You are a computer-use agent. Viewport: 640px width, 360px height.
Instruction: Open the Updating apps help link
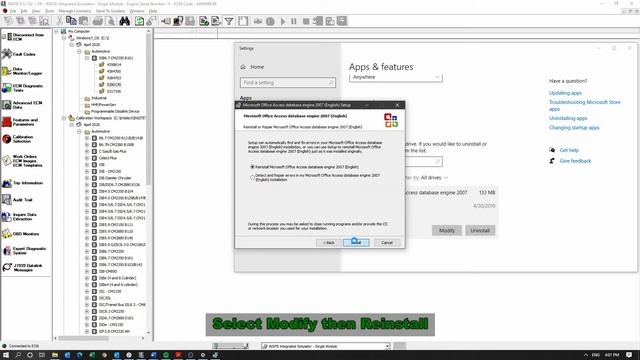point(565,93)
